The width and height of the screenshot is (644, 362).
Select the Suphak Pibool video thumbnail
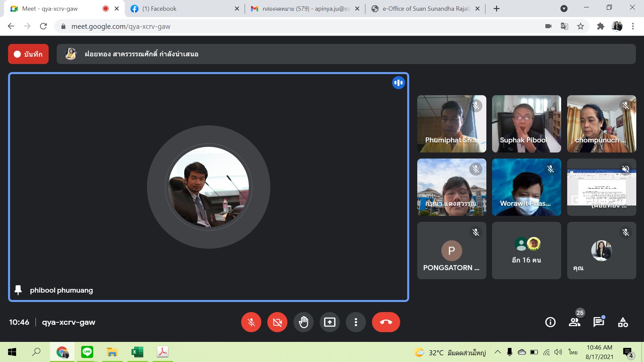click(526, 124)
